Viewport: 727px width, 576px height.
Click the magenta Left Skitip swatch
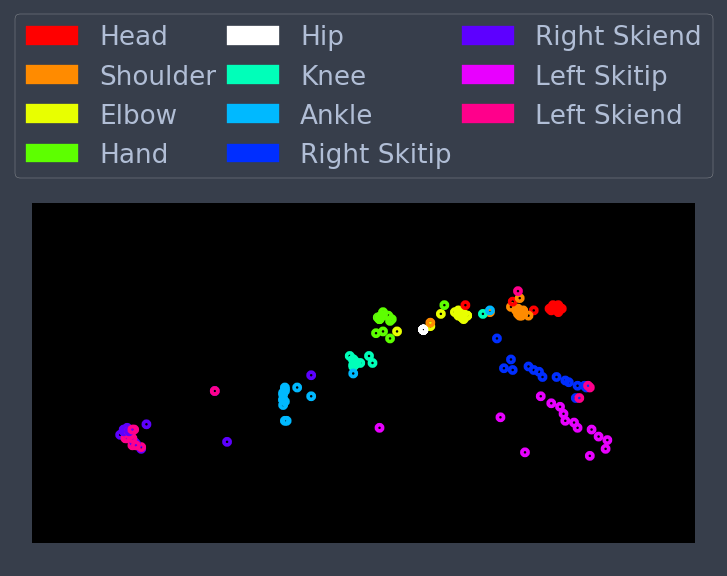(488, 75)
